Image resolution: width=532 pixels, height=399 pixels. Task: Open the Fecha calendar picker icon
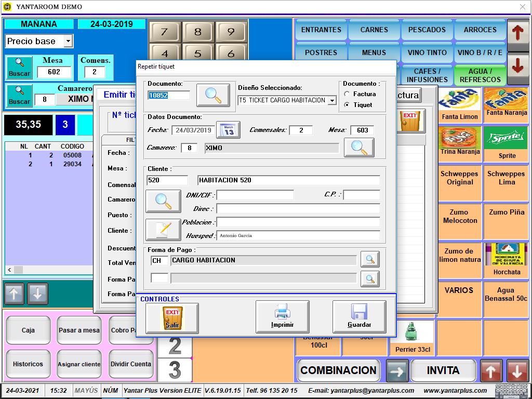click(x=228, y=130)
